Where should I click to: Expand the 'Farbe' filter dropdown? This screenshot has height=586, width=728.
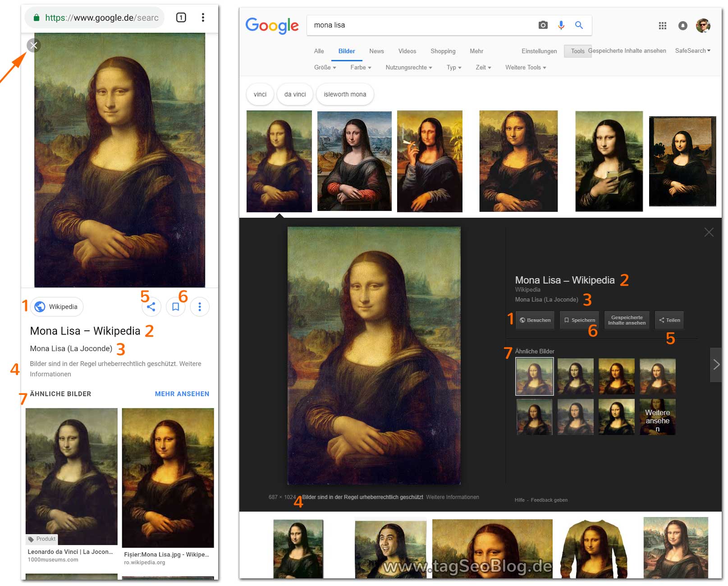[x=361, y=67]
